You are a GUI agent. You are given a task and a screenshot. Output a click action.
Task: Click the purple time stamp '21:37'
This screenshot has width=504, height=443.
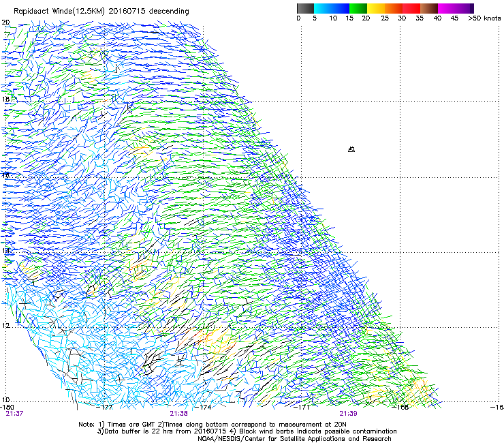(x=14, y=414)
